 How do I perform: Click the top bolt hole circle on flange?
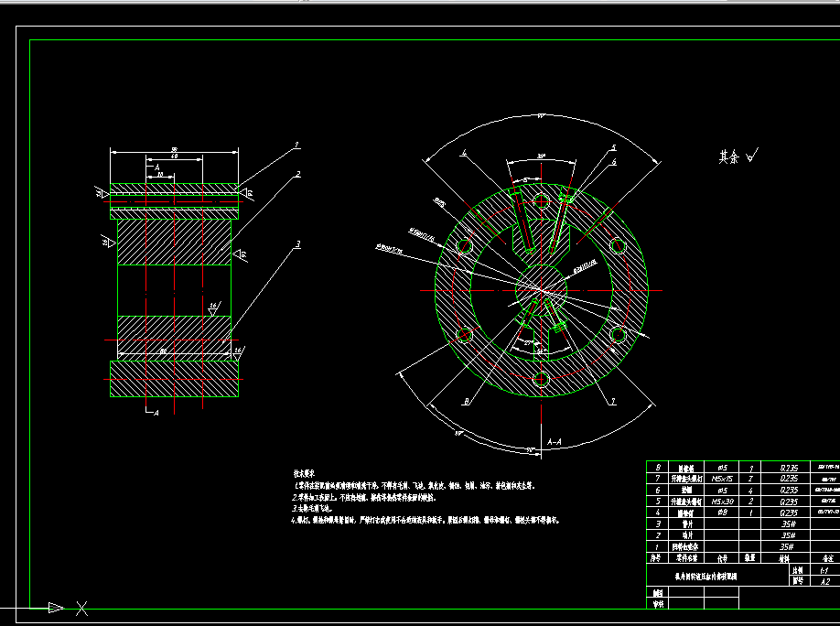[x=541, y=201]
